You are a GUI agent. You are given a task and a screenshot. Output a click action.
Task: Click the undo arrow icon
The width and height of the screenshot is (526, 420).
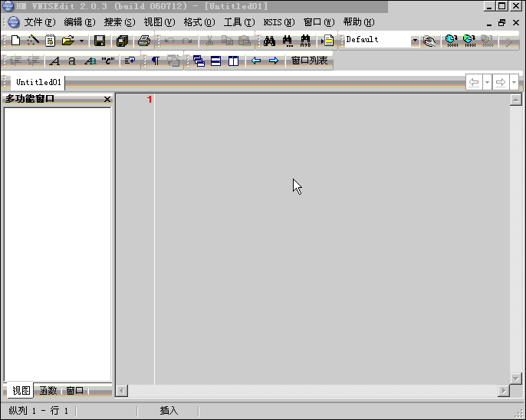point(169,41)
